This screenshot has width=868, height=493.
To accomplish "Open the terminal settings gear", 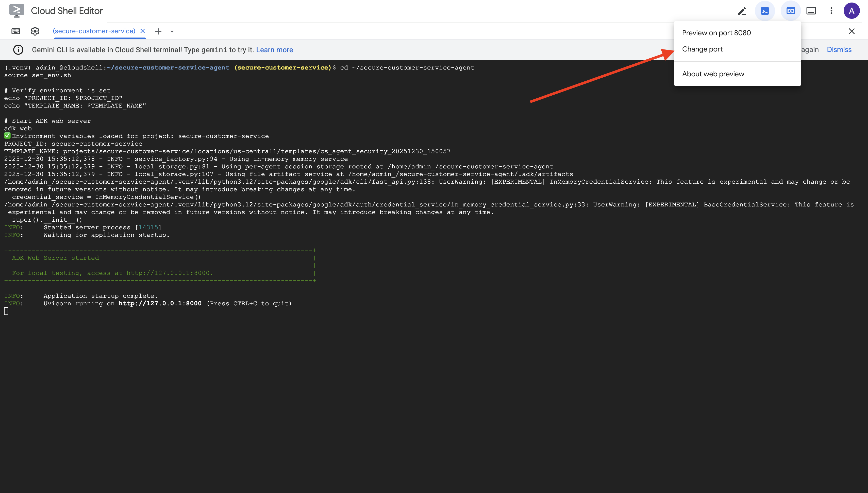I will coord(35,31).
